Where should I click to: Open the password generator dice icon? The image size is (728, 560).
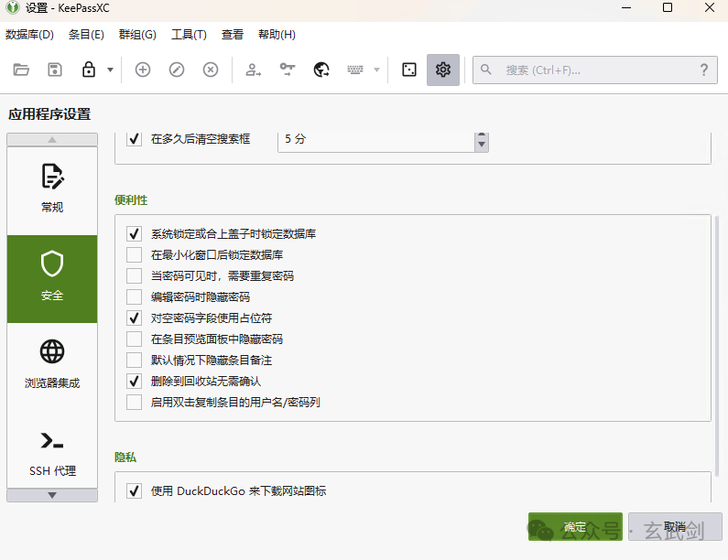pyautogui.click(x=409, y=70)
